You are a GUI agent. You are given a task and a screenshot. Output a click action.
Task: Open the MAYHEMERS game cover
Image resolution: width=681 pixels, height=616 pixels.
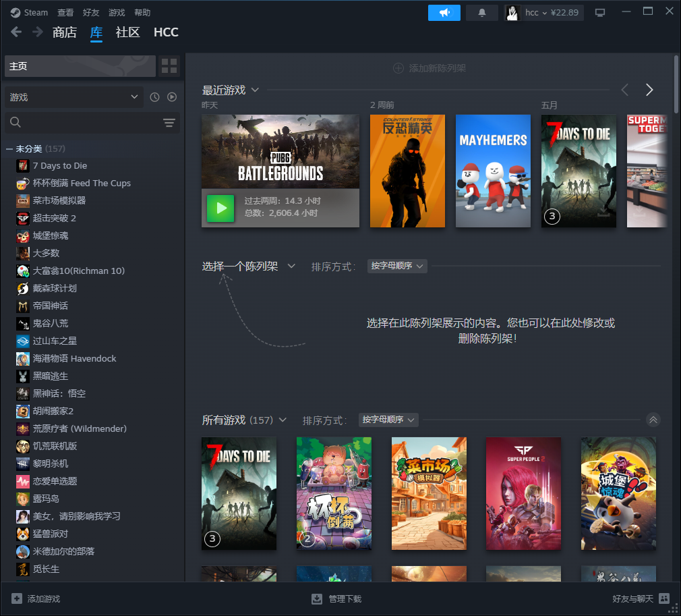tap(493, 171)
